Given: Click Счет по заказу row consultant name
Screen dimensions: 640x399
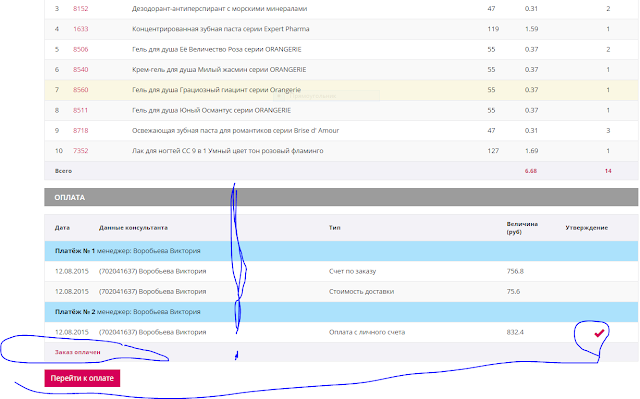Looking at the screenshot, I should [x=152, y=271].
